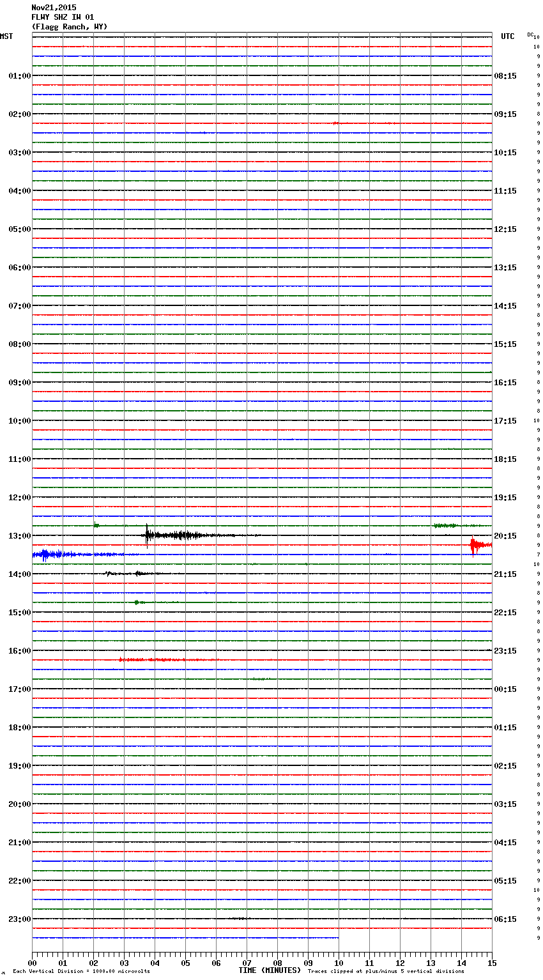Image resolution: width=543 pixels, height=980 pixels.
Task: Click the 20:15 UTC time label
Action: [x=505, y=536]
